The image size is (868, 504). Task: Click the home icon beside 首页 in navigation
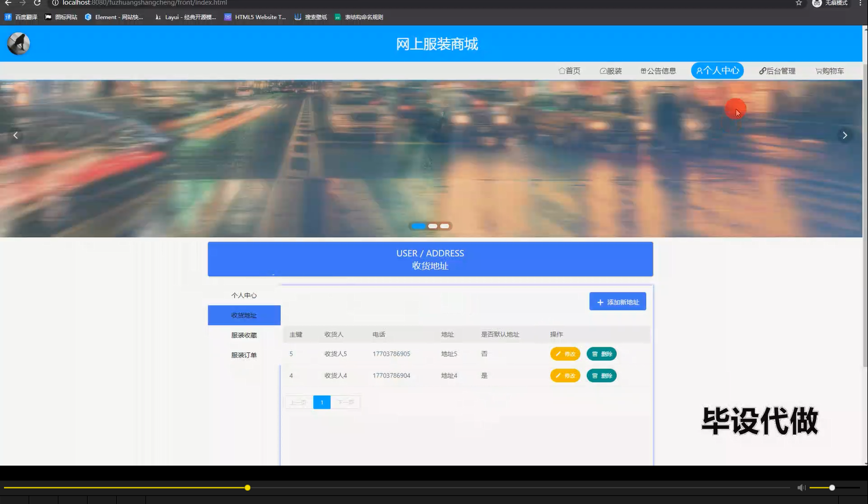pos(561,70)
